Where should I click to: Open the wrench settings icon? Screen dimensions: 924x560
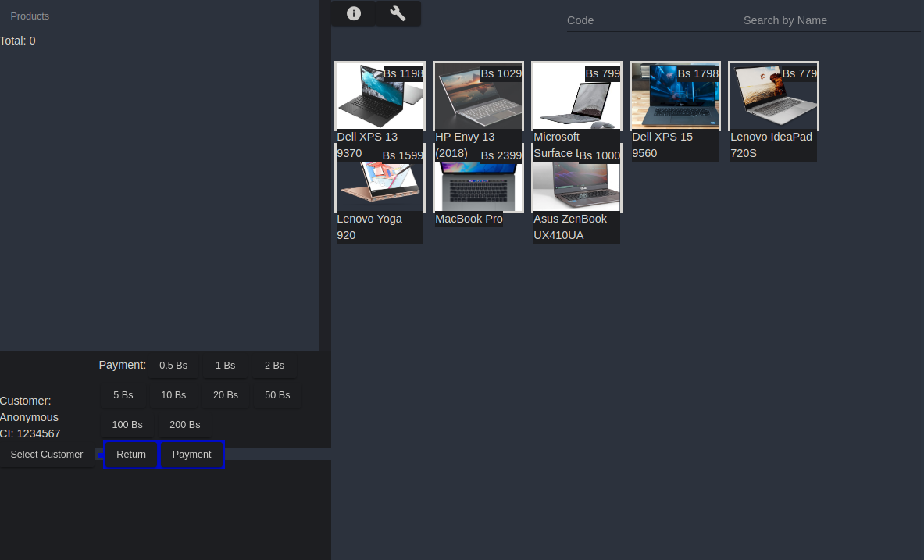pyautogui.click(x=398, y=13)
